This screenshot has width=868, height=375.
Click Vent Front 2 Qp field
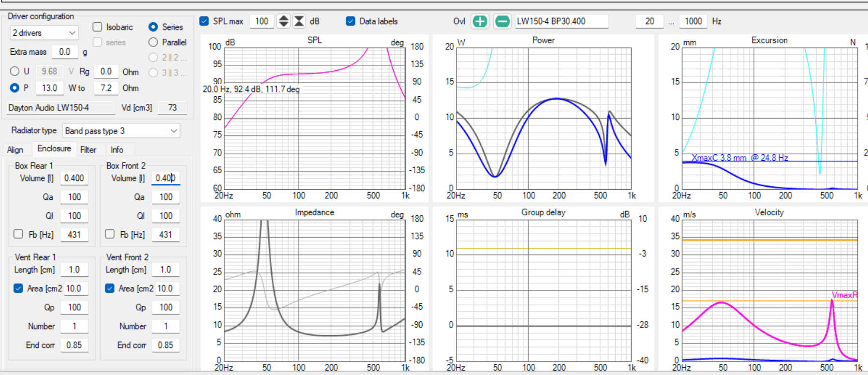[x=165, y=307]
